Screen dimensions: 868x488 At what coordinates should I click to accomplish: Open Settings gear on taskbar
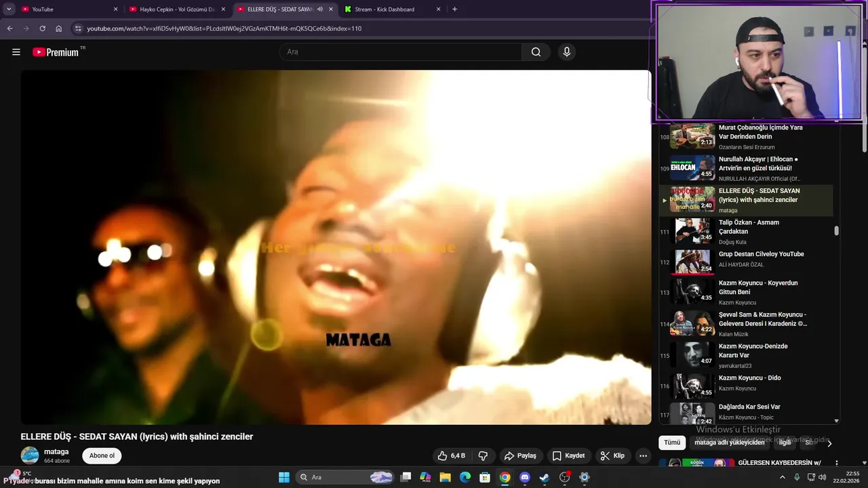click(x=584, y=477)
